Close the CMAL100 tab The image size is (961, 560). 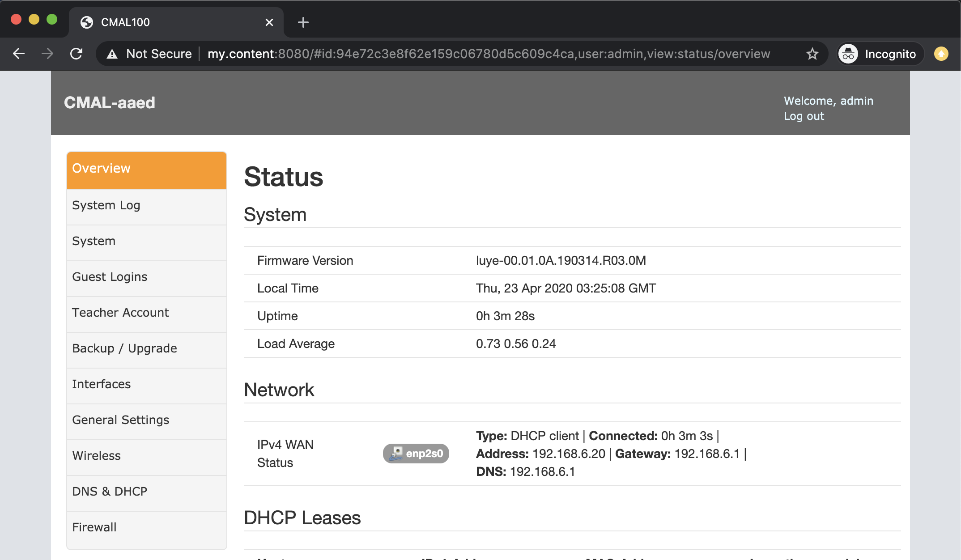269,22
